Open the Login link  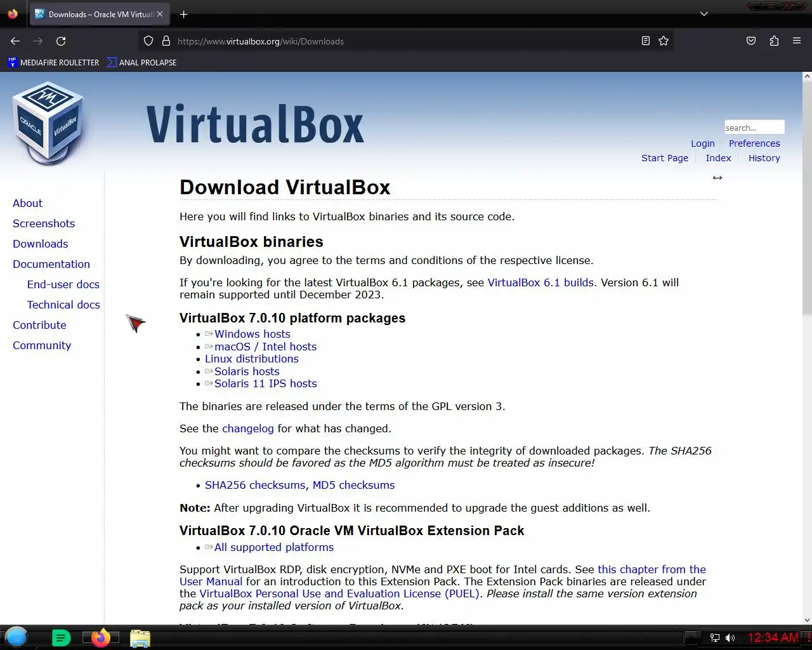(703, 143)
